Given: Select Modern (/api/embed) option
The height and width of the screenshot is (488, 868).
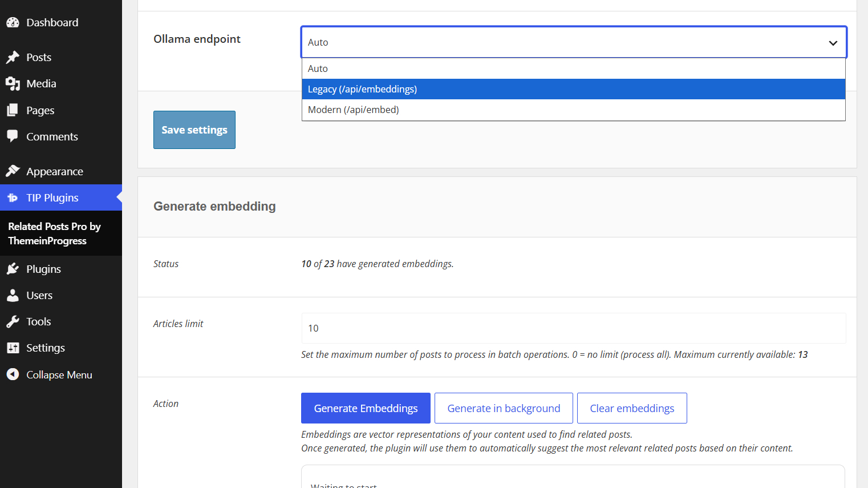Looking at the screenshot, I should tap(574, 110).
